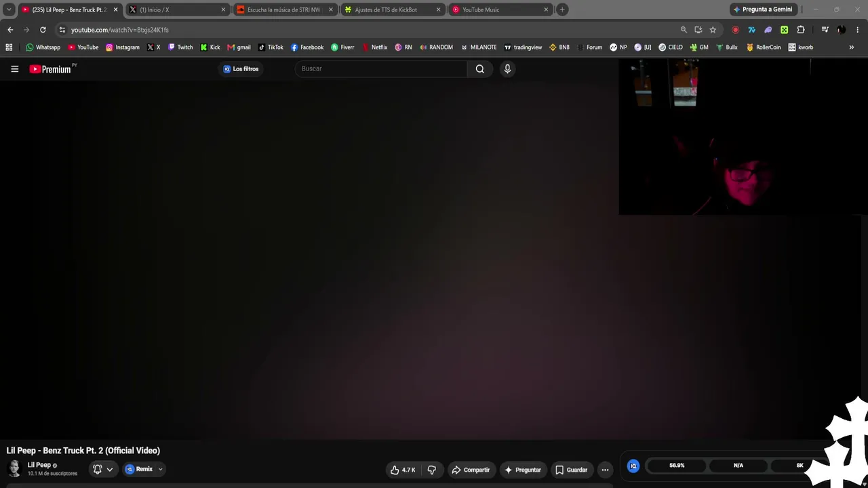This screenshot has height=488, width=868.
Task: Reload the page
Action: [43, 30]
